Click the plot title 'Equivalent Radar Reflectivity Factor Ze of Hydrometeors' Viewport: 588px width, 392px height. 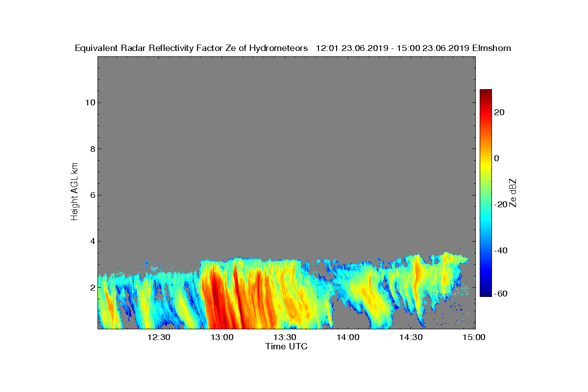tap(191, 48)
